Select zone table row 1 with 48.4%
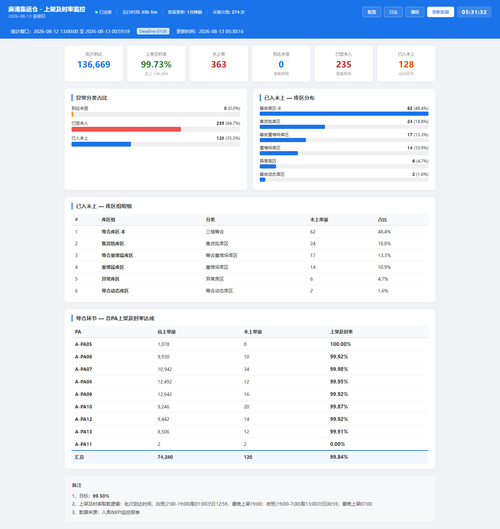This screenshot has width=500, height=529. tap(250, 232)
